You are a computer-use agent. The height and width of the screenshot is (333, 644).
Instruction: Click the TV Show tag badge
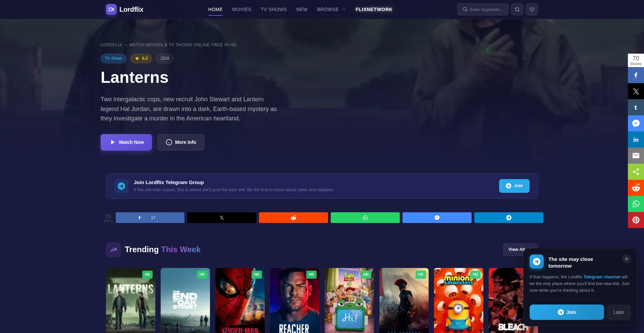(113, 58)
